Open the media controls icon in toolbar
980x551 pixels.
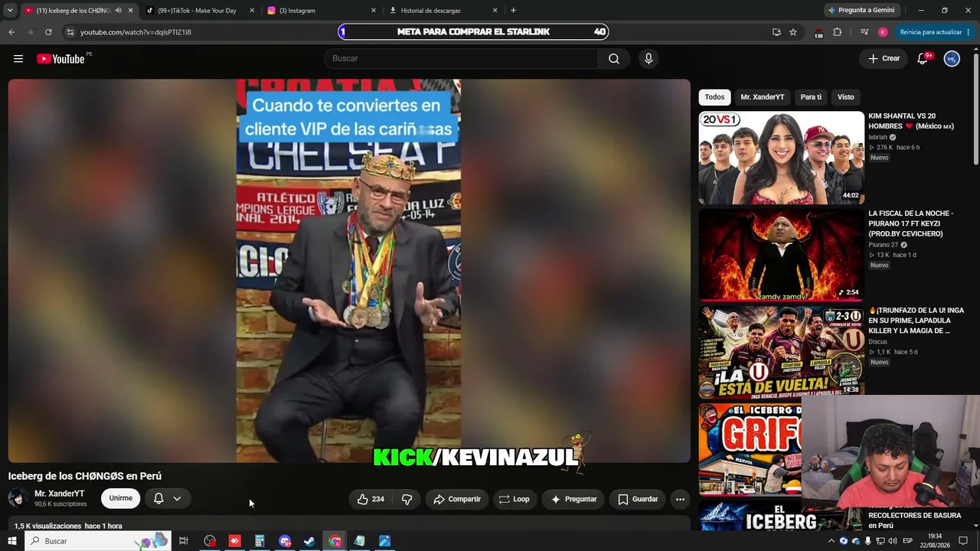864,32
